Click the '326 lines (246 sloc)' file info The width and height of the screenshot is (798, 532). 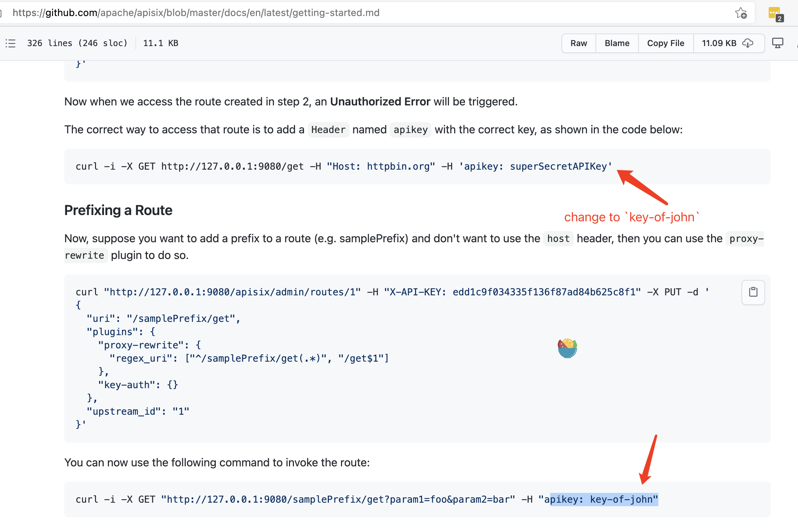pyautogui.click(x=77, y=43)
